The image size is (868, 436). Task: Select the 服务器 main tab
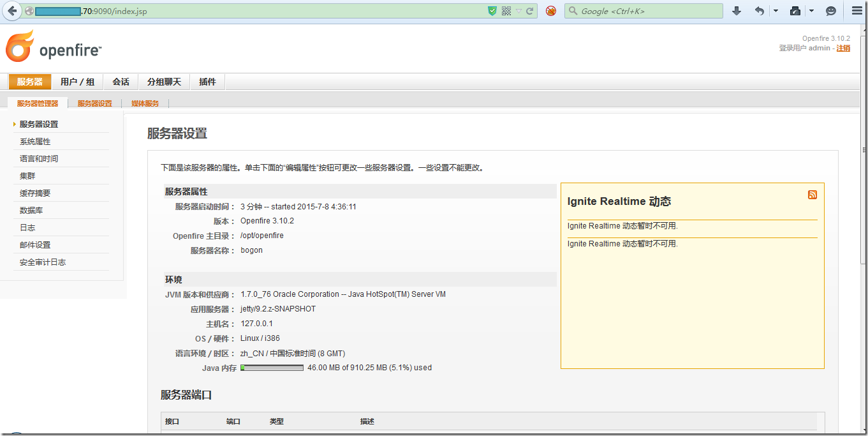[x=30, y=82]
